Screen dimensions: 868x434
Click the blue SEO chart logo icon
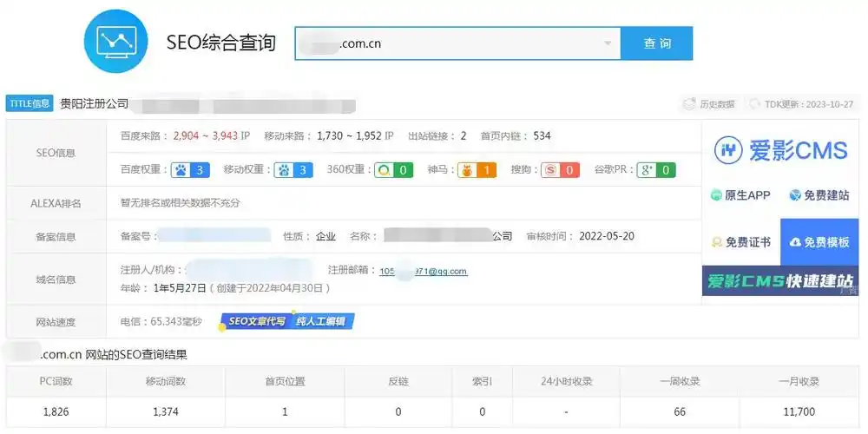pyautogui.click(x=116, y=41)
